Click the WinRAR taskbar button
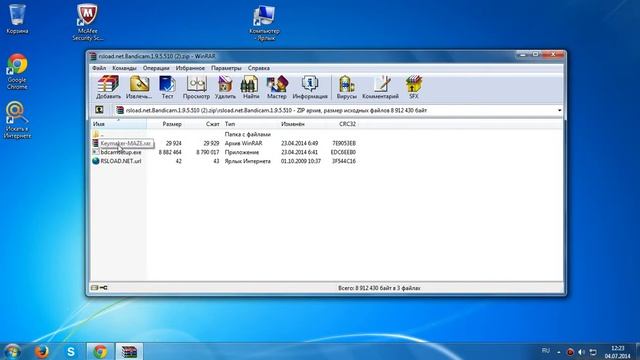Screen dimensions: 640x360 pos(129,351)
